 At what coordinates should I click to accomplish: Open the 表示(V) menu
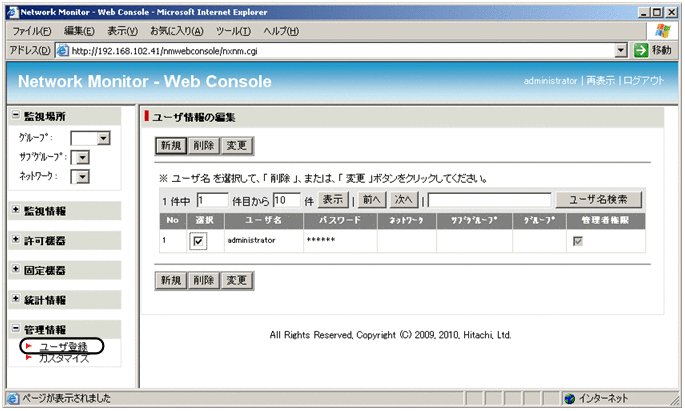(x=122, y=31)
